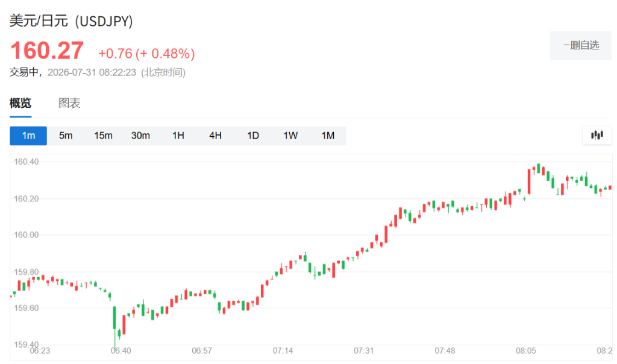The width and height of the screenshot is (617, 364).
Task: Select the 4H interval
Action: [215, 136]
